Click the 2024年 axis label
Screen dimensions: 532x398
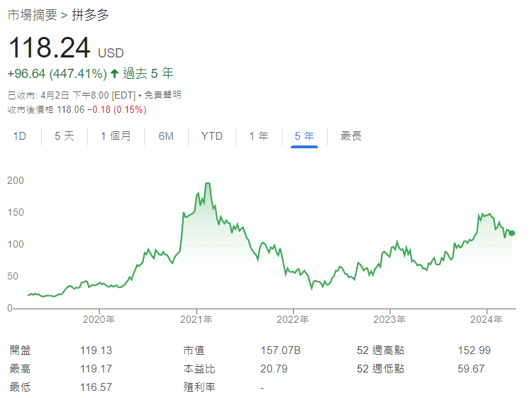click(x=486, y=319)
